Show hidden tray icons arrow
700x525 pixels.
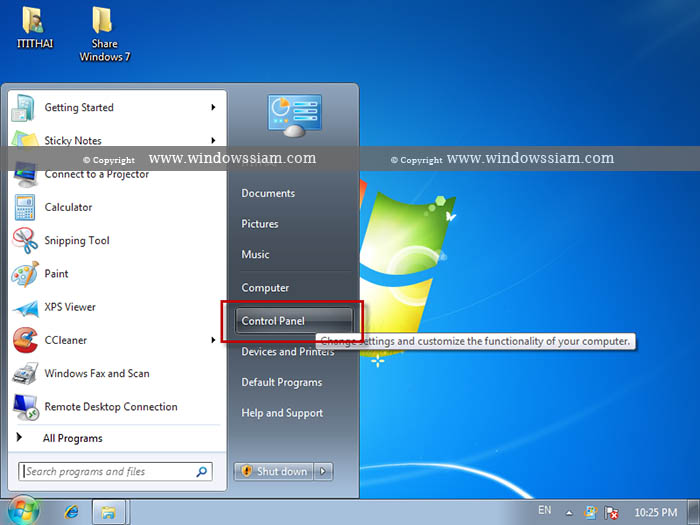569,512
